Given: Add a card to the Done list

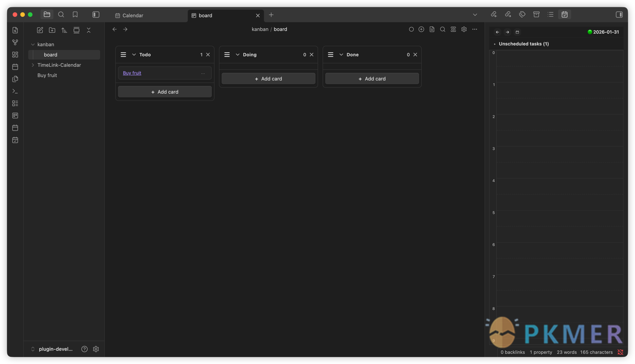Looking at the screenshot, I should pos(372,79).
